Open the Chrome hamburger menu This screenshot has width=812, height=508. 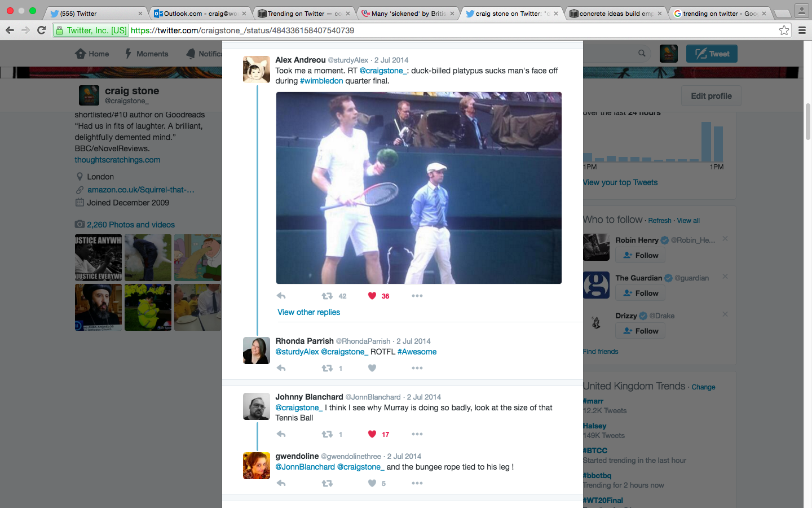pos(802,30)
